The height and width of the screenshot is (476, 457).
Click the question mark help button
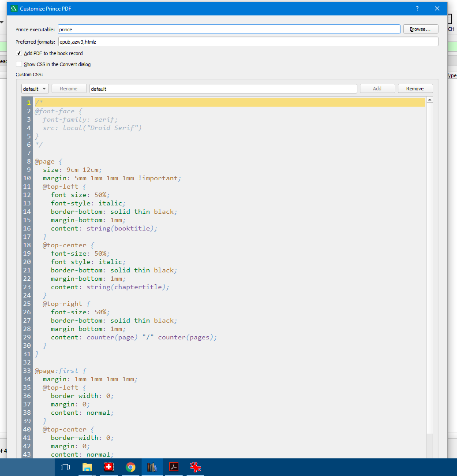pos(417,8)
